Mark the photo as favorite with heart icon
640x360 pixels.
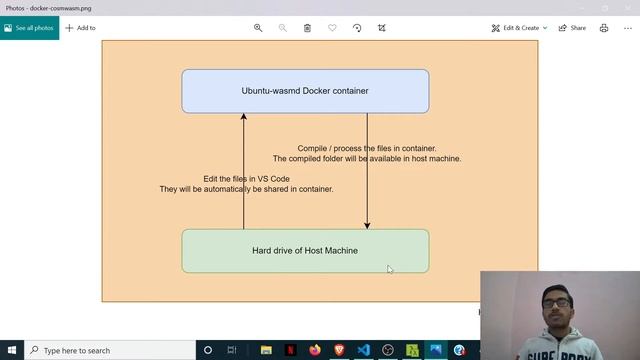pos(332,28)
